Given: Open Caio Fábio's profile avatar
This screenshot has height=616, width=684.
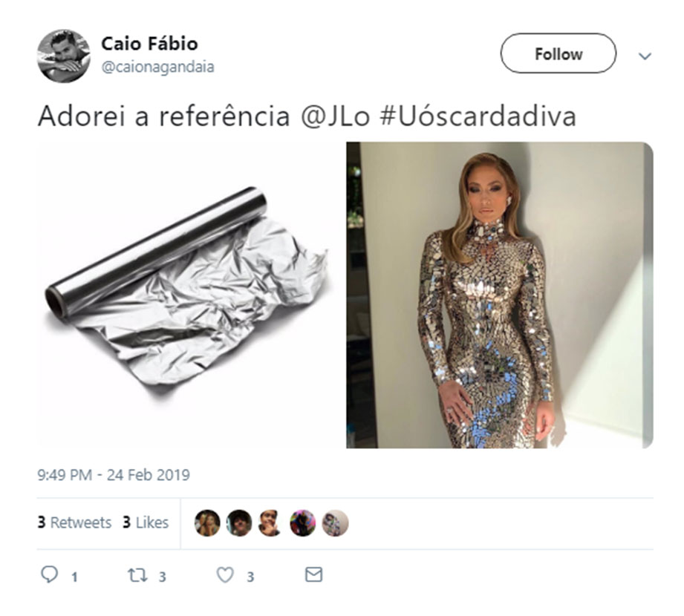Looking at the screenshot, I should [64, 56].
